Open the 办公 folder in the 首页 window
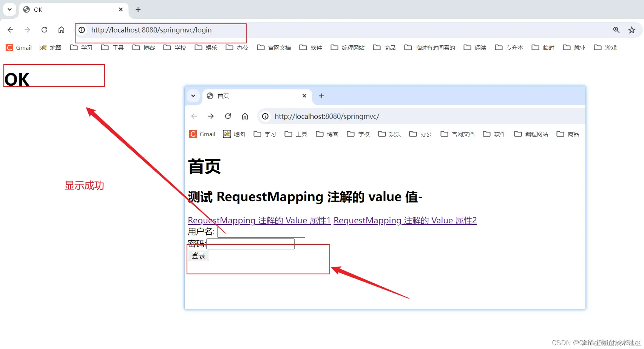Viewport: 644px width, 349px height. tap(420, 134)
